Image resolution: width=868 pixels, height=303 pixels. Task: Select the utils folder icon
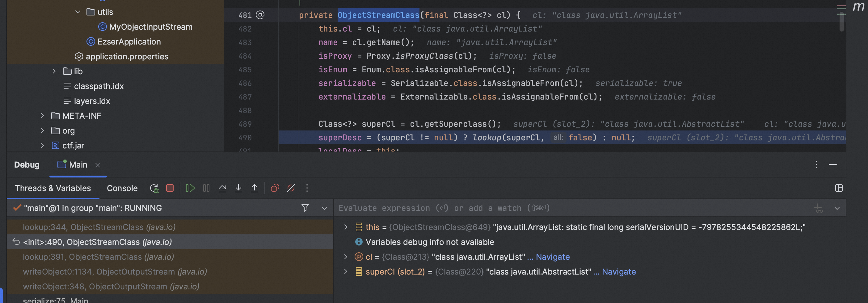tap(90, 12)
